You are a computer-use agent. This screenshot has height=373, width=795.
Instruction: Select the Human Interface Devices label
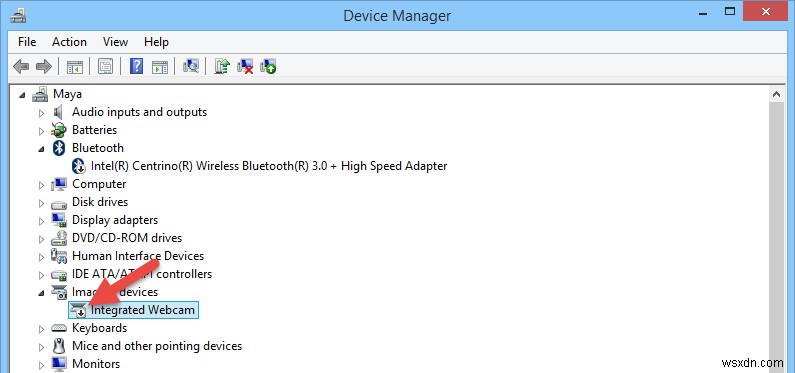[x=138, y=256]
